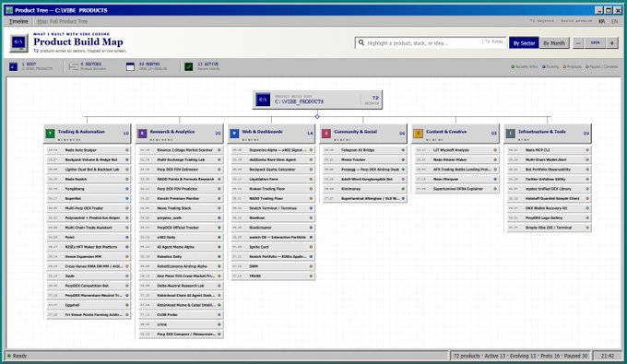This screenshot has width=627, height=364.
Task: Collapse the Research & Analytics sector
Action: (x=179, y=134)
